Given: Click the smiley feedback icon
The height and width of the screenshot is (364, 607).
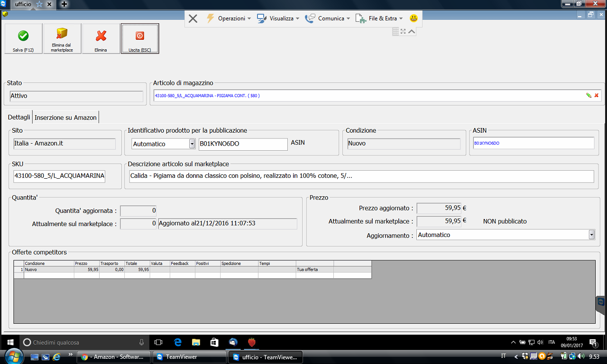Looking at the screenshot, I should pyautogui.click(x=414, y=18).
